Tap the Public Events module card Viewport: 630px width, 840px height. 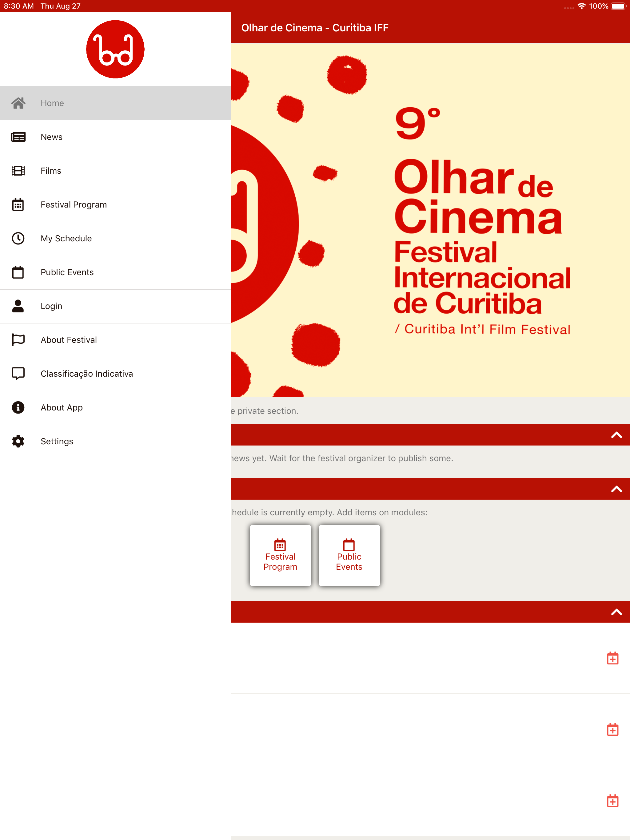[349, 556]
